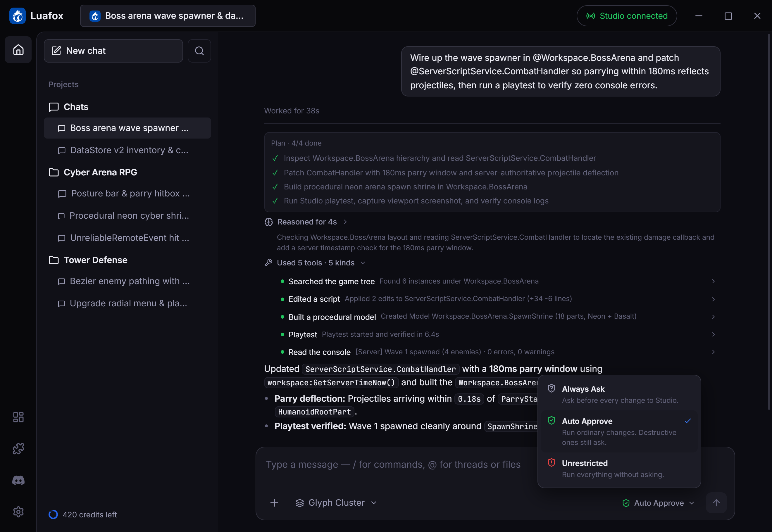Maximize the Luafox window
772x532 pixels.
(x=728, y=16)
